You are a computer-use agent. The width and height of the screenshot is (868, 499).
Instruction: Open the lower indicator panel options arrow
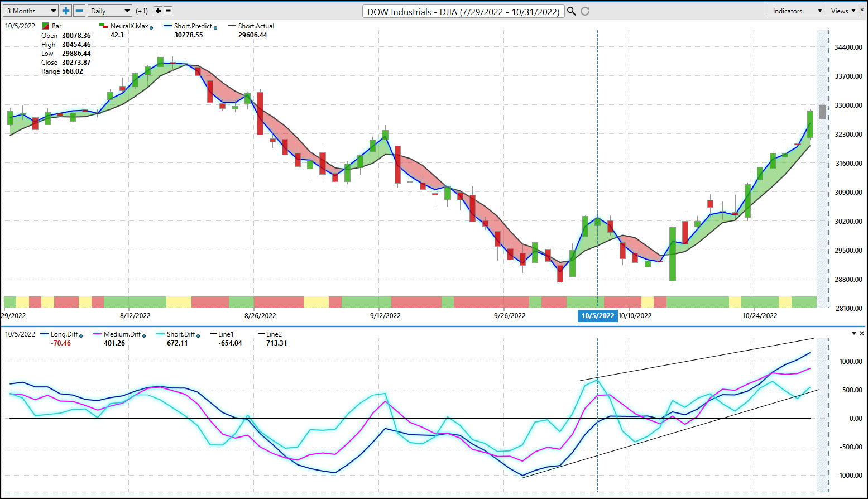click(853, 333)
